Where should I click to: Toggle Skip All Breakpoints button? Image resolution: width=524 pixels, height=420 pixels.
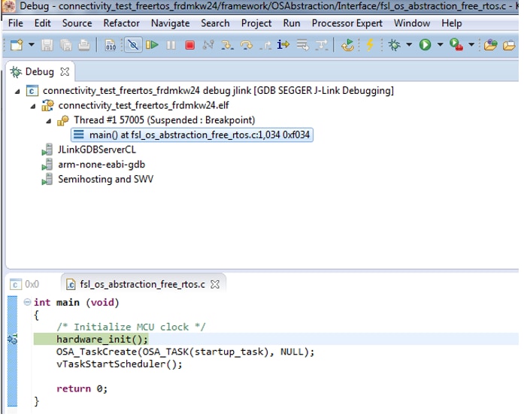[133, 45]
